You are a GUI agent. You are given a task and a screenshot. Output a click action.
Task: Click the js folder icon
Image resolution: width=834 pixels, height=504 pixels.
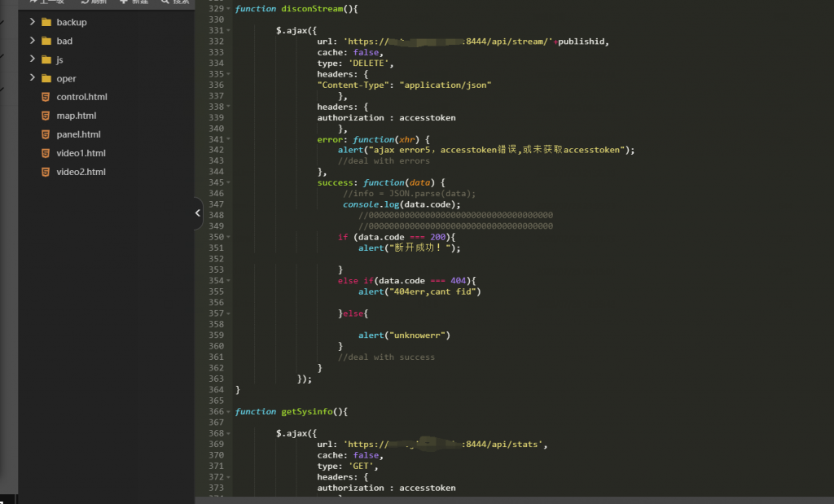tap(46, 59)
